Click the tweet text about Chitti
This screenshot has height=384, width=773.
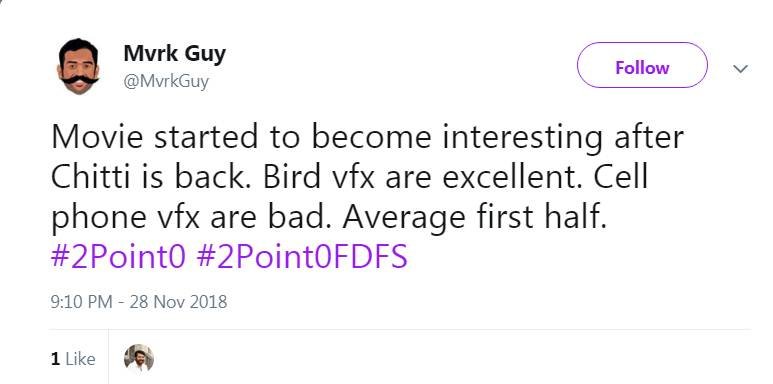coord(367,177)
